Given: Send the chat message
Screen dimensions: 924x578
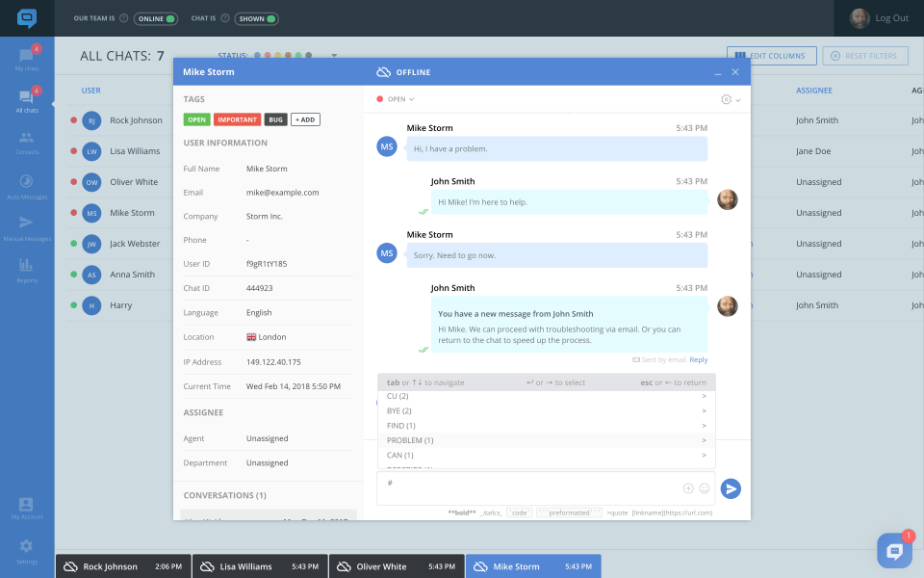Looking at the screenshot, I should [731, 488].
